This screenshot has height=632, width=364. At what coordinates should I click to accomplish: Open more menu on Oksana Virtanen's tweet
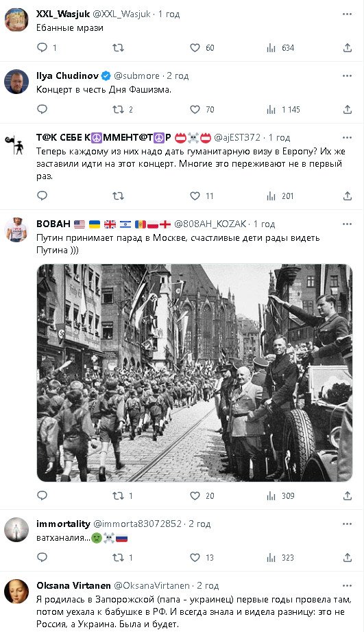pyautogui.click(x=347, y=585)
